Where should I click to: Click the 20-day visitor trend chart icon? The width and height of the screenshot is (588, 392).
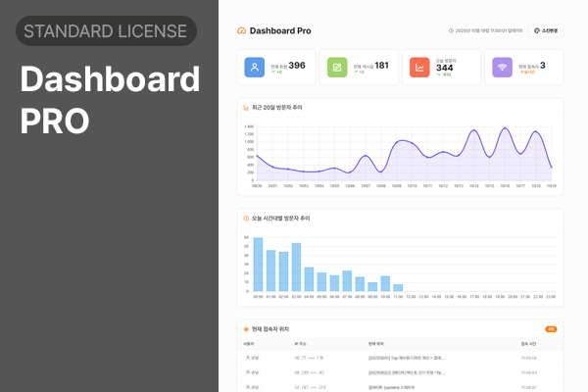(246, 107)
